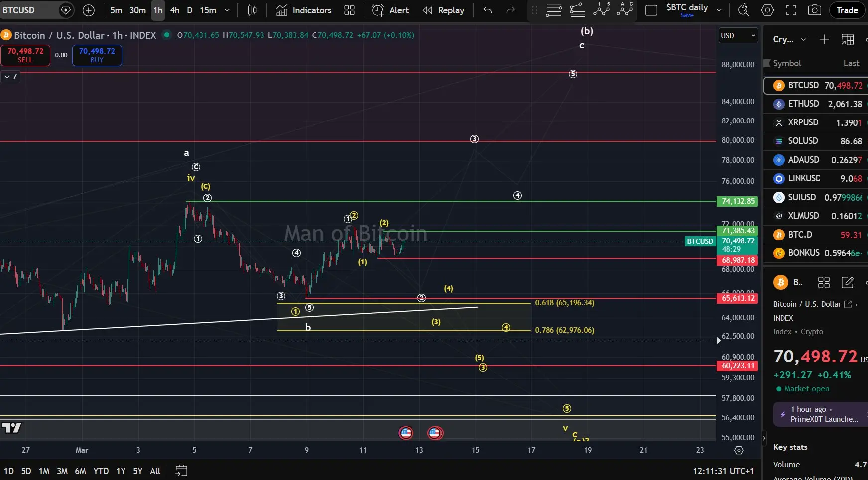
Task: Select the ABC correction wave tool
Action: pyautogui.click(x=625, y=9)
